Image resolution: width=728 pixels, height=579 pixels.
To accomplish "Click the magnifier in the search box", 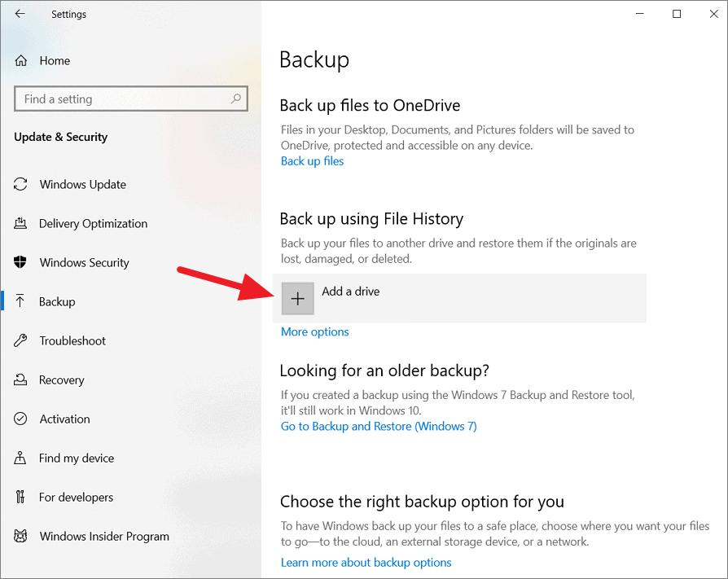I will pyautogui.click(x=235, y=99).
